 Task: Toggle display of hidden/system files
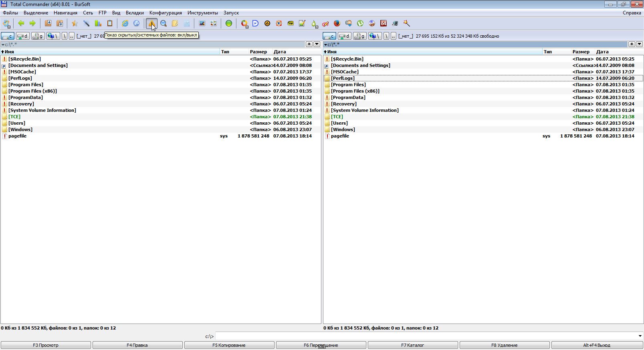click(151, 23)
